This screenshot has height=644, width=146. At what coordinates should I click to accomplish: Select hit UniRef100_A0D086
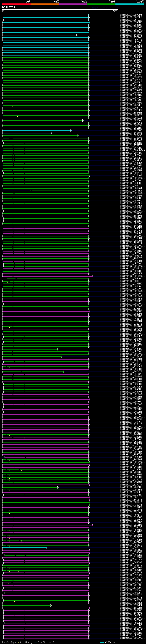tap(131, 271)
